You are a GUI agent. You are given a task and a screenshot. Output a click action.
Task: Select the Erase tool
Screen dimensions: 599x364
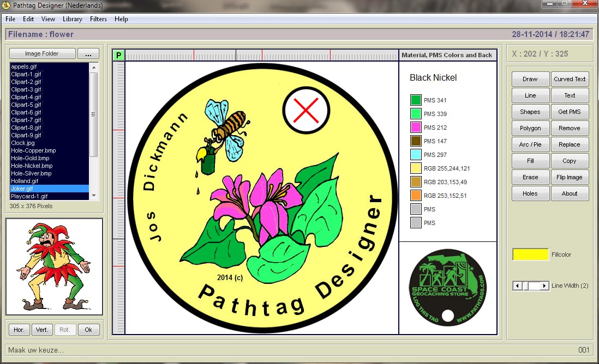(x=530, y=177)
